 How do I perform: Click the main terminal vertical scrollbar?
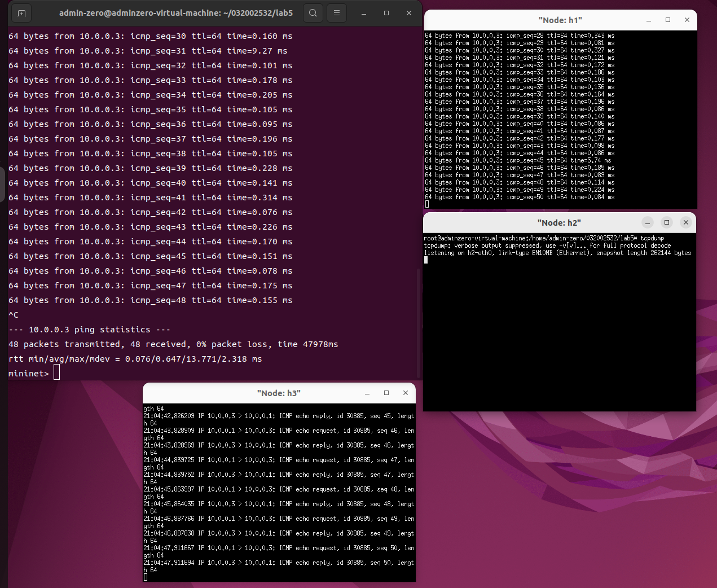(x=419, y=323)
